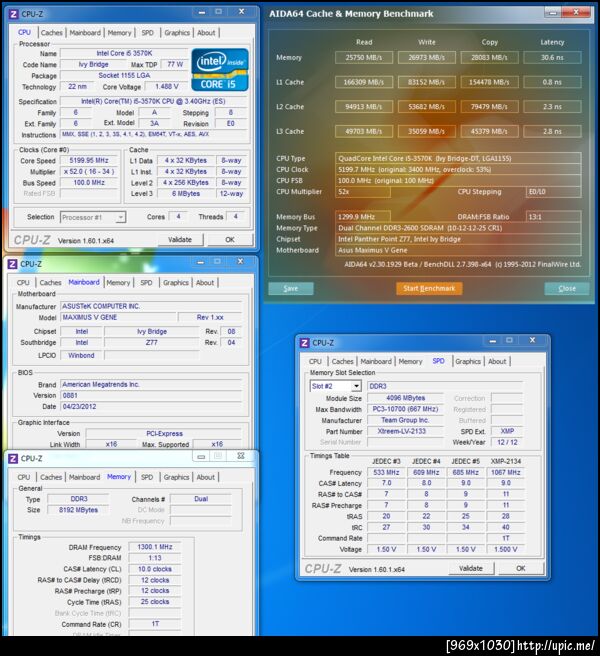
Task: Click CPU Clock field 5199.7 MHz in AIDA64
Action: pos(458,169)
